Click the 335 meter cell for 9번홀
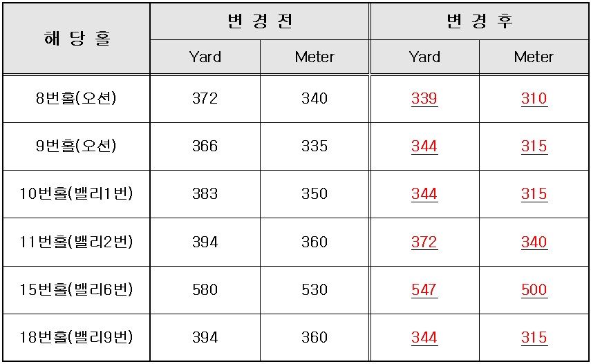Image resolution: width=591 pixels, height=364 pixels. coord(315,146)
